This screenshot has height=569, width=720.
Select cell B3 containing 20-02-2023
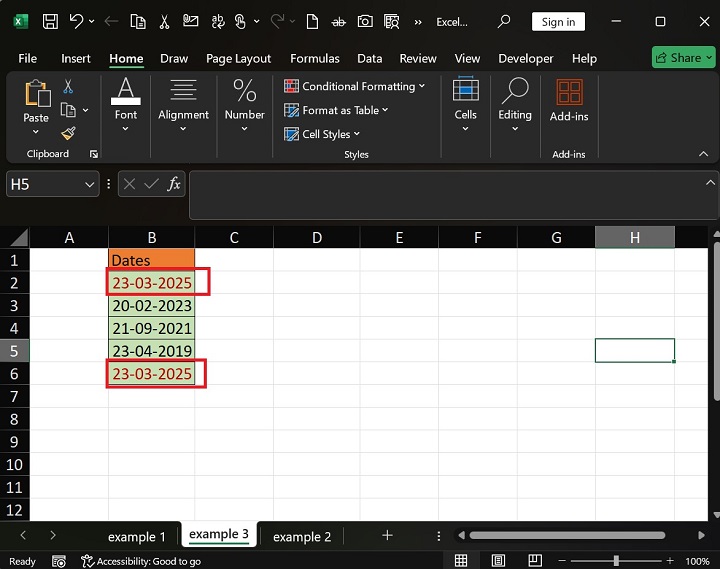pyautogui.click(x=151, y=306)
